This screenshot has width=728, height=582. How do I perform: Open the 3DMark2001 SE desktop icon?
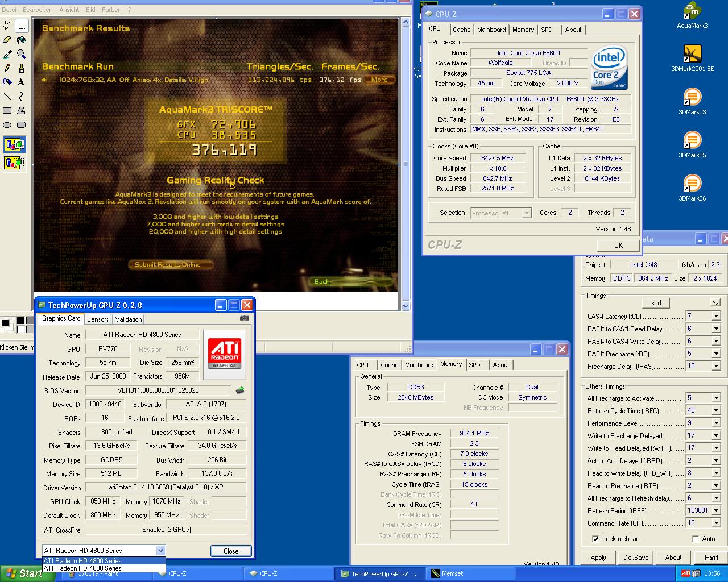point(692,59)
